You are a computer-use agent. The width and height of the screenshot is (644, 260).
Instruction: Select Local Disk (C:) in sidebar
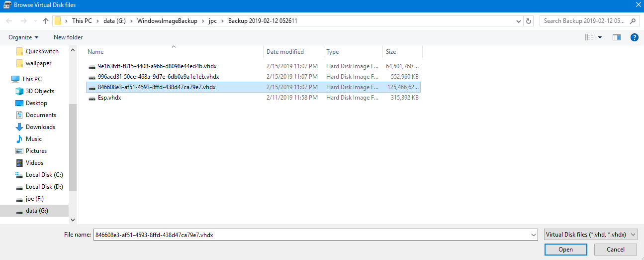tap(44, 175)
